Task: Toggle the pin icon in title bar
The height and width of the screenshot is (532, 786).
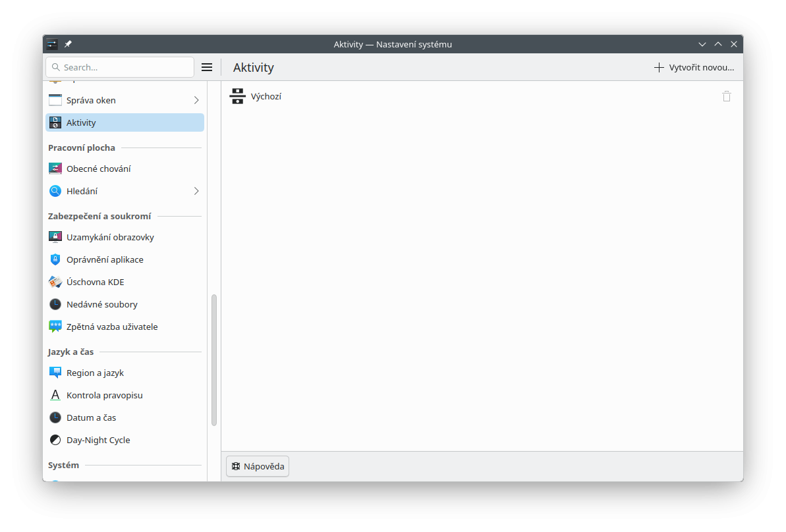Action: 68,44
